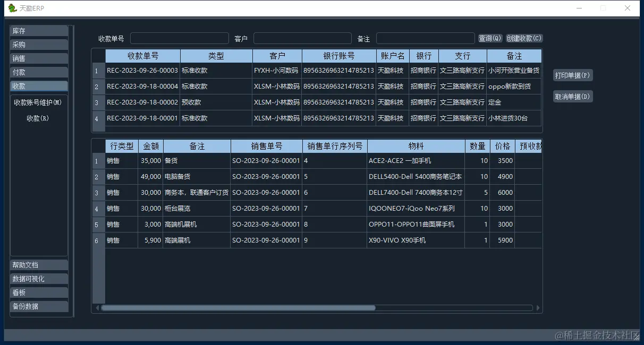Click the 取消单据(D) button

tap(572, 96)
